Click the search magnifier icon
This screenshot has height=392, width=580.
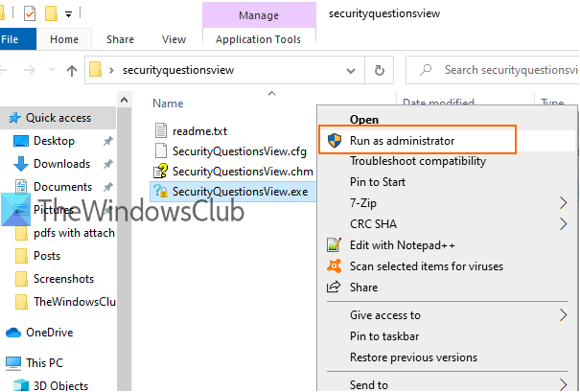pyautogui.click(x=423, y=70)
